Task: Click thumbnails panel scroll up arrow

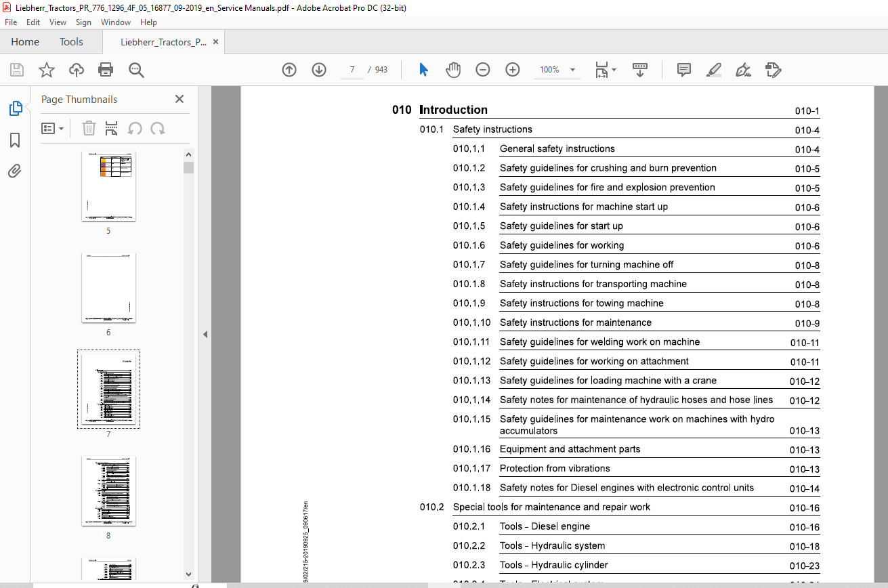Action: coord(188,154)
